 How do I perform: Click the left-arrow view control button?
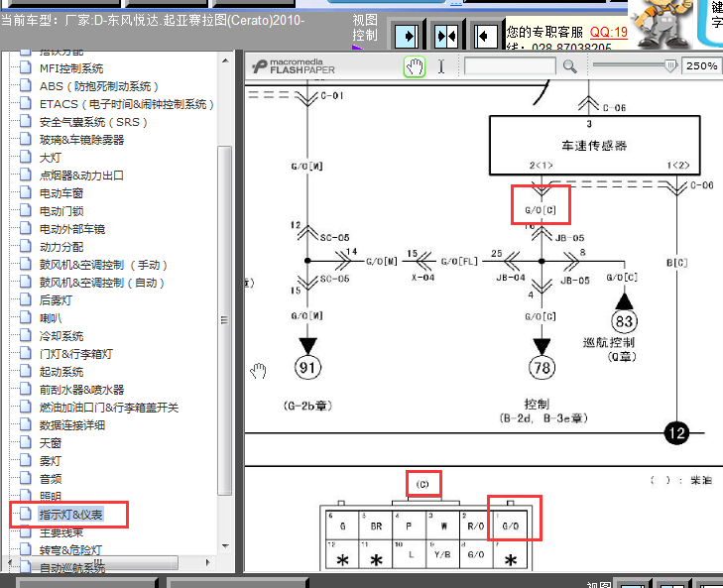pos(485,36)
